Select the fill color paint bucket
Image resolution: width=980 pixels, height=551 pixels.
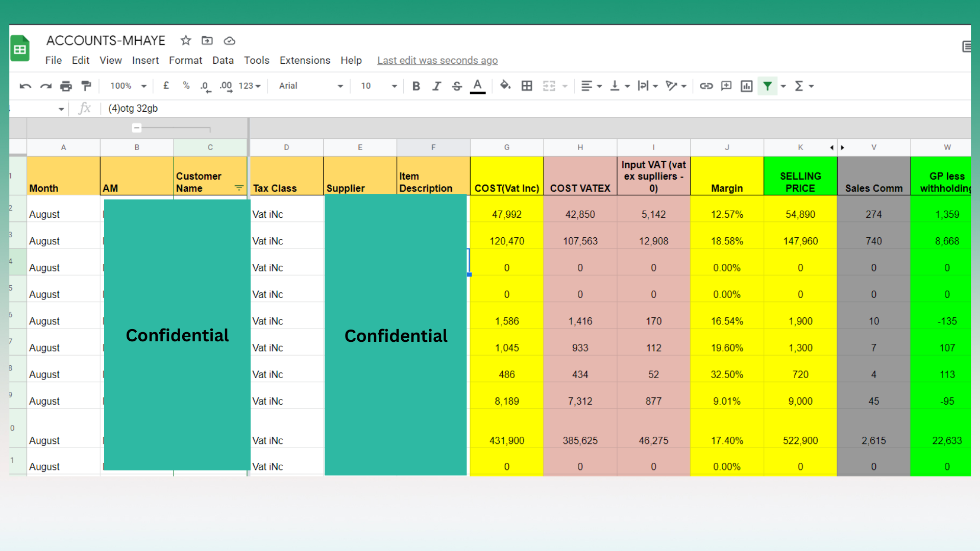(x=505, y=86)
